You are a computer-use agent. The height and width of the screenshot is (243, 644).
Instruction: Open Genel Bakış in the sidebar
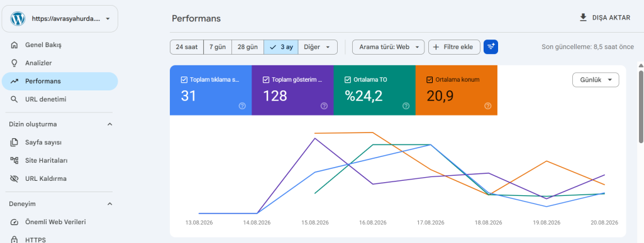(x=60, y=45)
